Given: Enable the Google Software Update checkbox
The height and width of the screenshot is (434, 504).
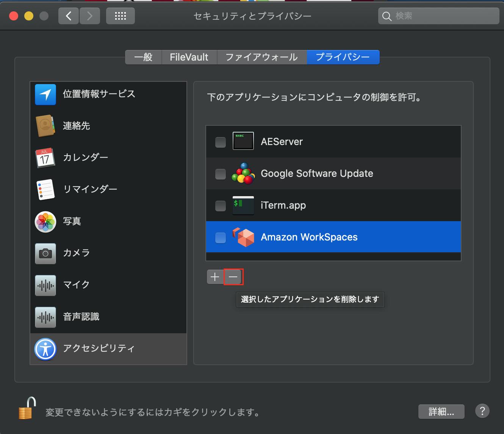Looking at the screenshot, I should 221,174.
